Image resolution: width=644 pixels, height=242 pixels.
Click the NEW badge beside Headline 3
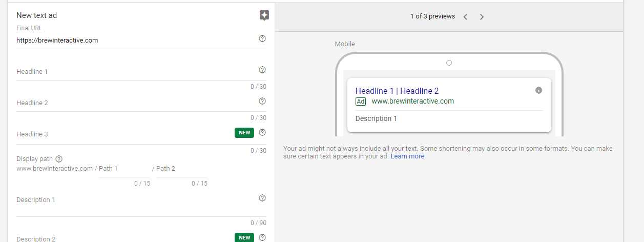tap(244, 133)
